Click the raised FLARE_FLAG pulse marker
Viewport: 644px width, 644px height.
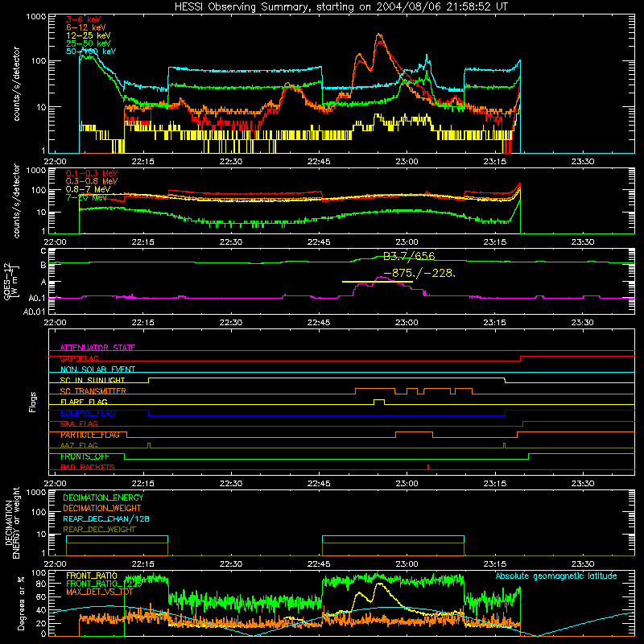coord(379,402)
